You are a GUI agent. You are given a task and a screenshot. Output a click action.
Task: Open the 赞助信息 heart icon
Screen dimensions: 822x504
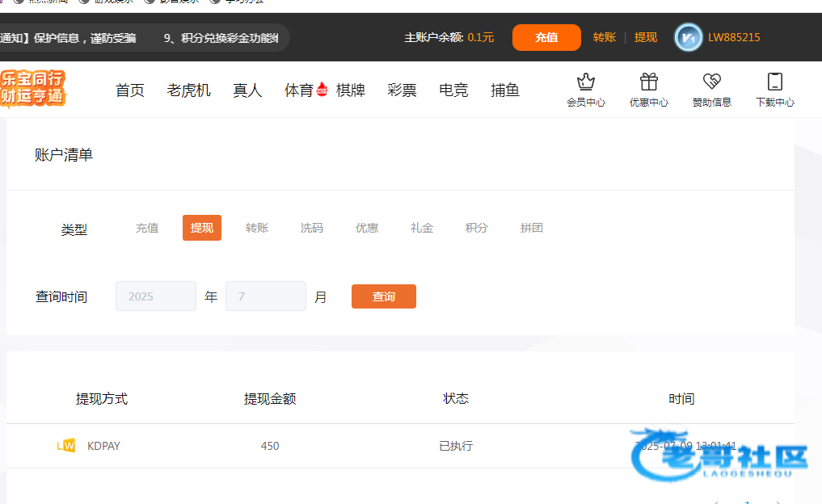(x=711, y=82)
